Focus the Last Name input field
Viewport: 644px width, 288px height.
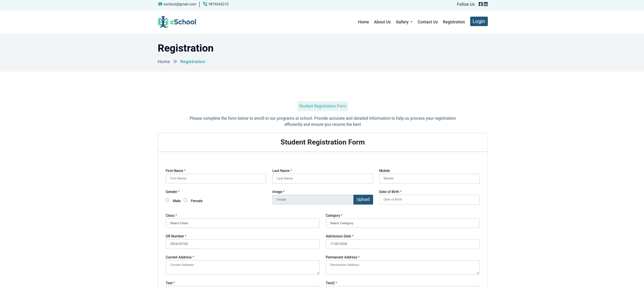323,179
